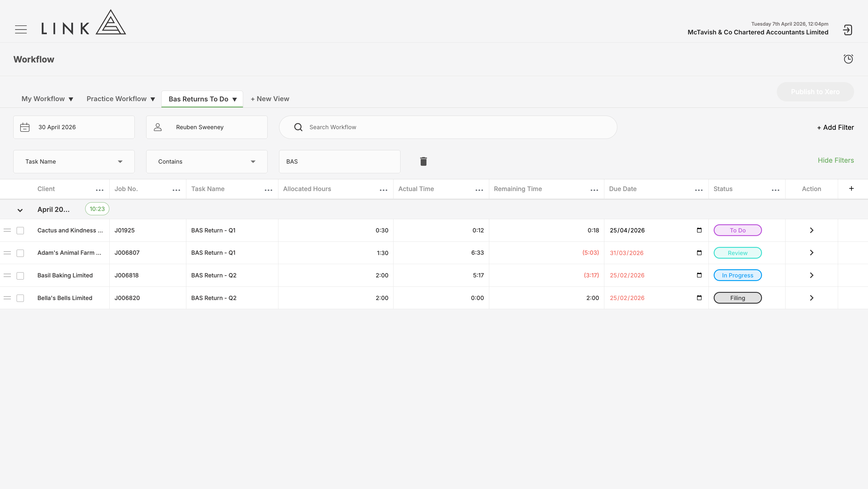Tick checkbox for Cactus and Kindness row
The image size is (868, 489).
click(20, 231)
